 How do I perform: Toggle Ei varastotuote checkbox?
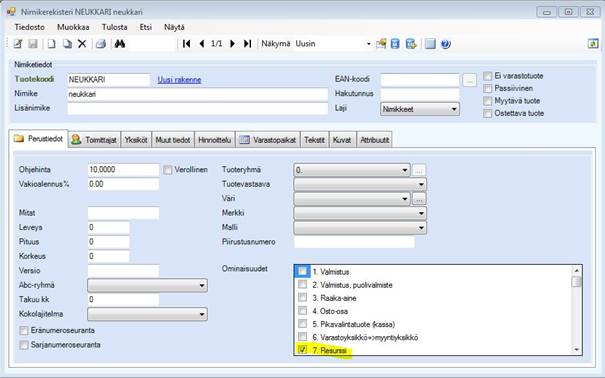click(x=488, y=76)
